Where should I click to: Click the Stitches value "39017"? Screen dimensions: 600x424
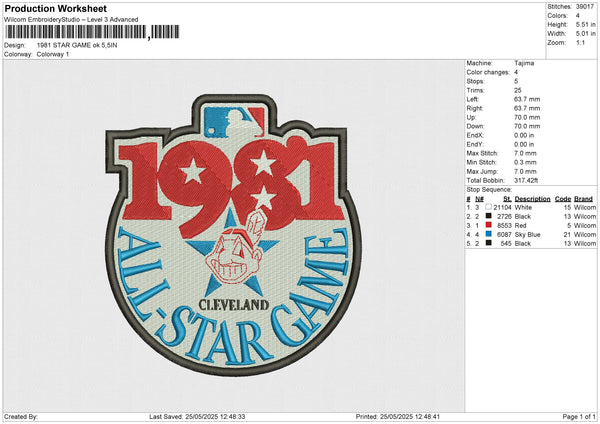pos(585,7)
